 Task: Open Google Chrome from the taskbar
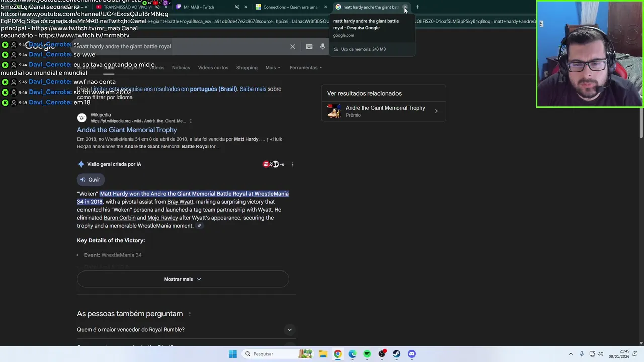338,354
